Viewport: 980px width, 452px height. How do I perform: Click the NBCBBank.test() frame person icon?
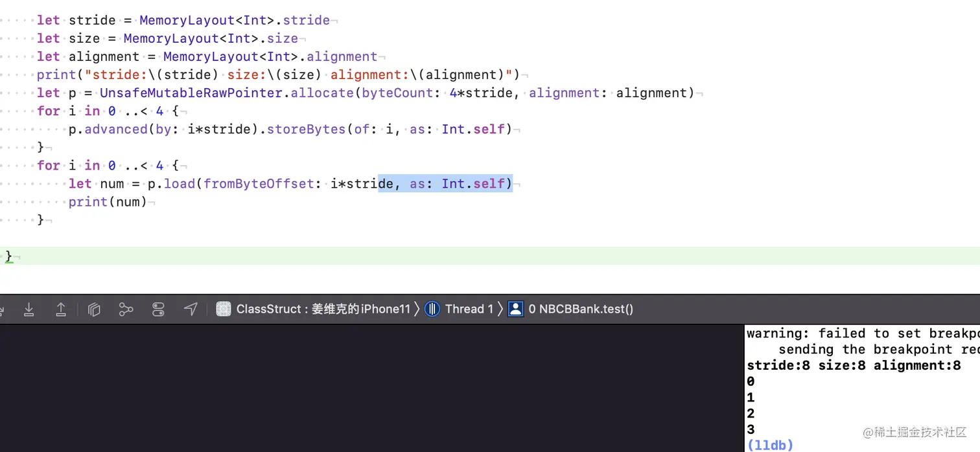tap(516, 309)
